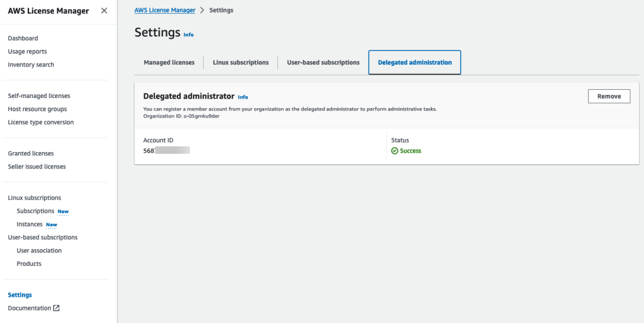Open Instances under Linux subscriptions
The height and width of the screenshot is (323, 644).
coord(30,224)
